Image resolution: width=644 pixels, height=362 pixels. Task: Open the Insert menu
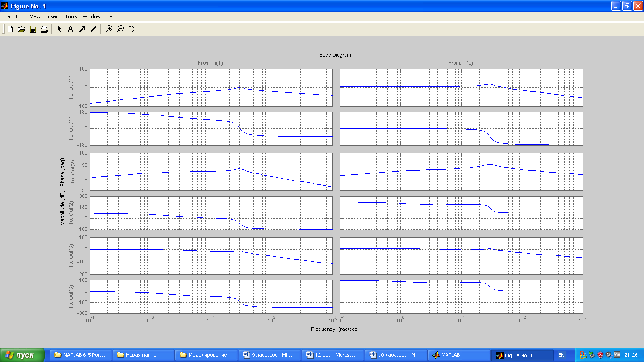(x=53, y=16)
